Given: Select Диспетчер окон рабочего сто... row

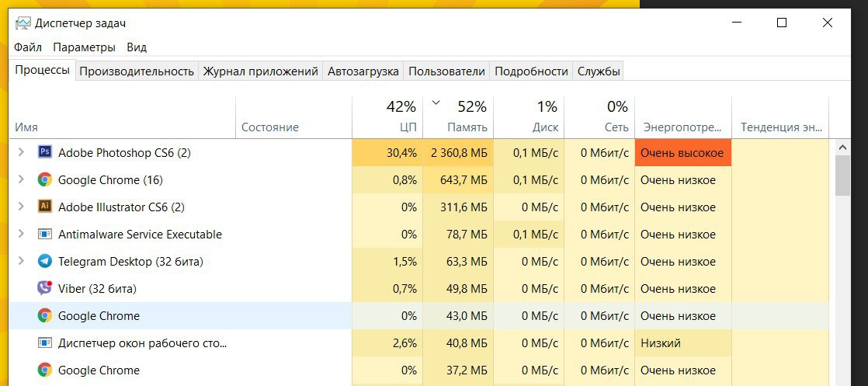Looking at the screenshot, I should tap(419, 343).
